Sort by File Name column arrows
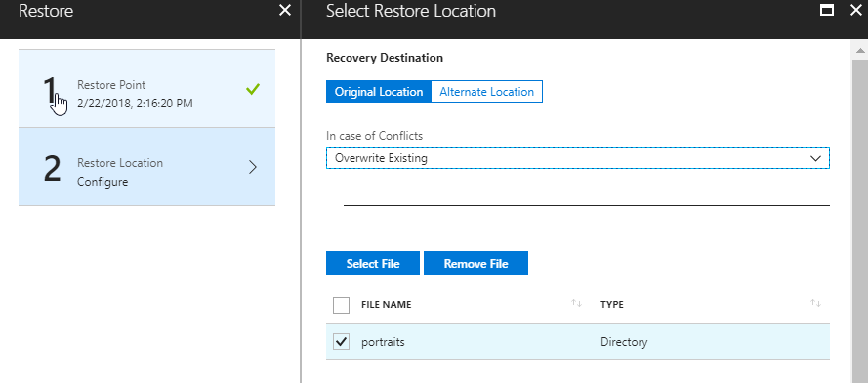Viewport: 868px width, 383px height. 577,303
